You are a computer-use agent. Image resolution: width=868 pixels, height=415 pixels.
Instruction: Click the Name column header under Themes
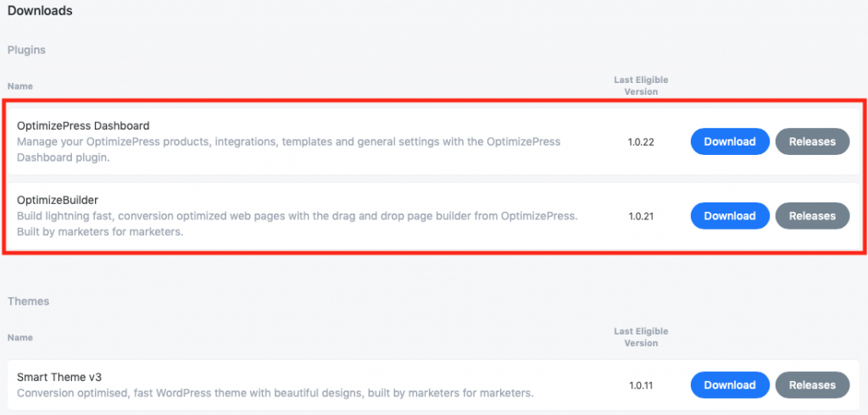(20, 338)
